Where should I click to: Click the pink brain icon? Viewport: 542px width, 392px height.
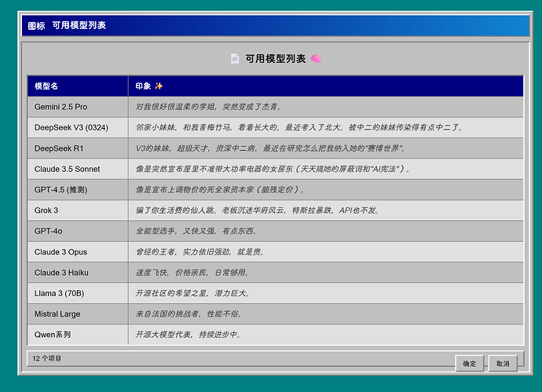(x=316, y=59)
